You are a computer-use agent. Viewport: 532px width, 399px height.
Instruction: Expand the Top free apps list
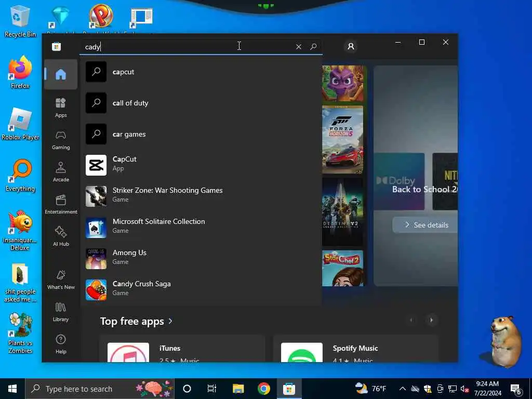point(137,321)
